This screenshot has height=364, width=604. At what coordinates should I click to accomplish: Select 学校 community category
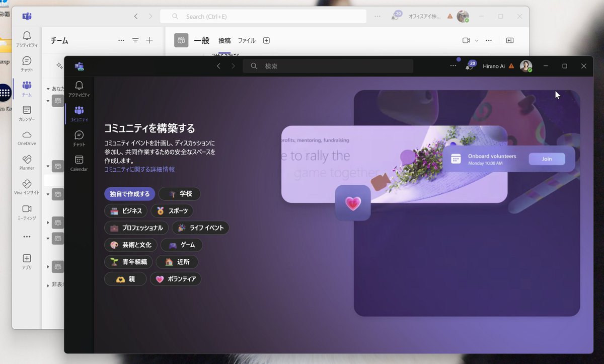(179, 194)
